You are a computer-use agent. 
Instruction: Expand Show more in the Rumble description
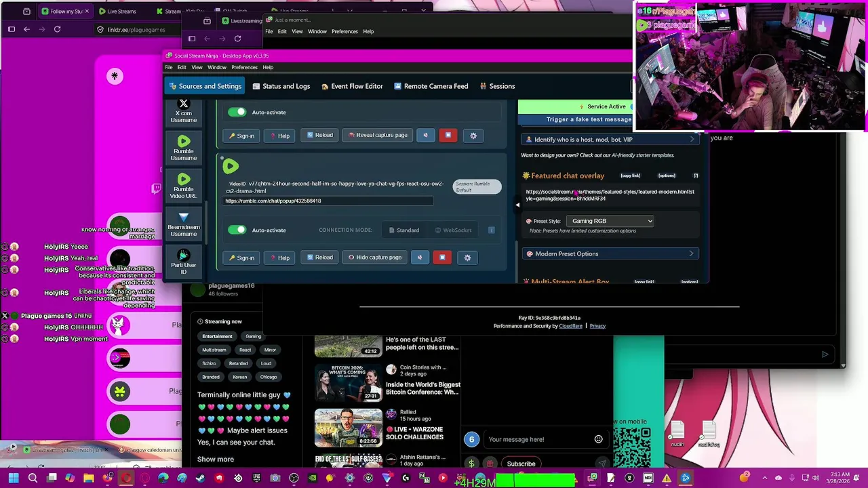(x=216, y=460)
